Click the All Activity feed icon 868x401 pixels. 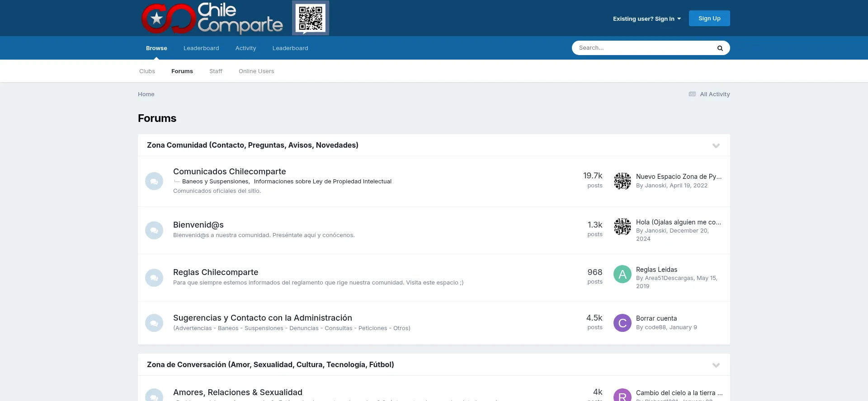pos(692,94)
